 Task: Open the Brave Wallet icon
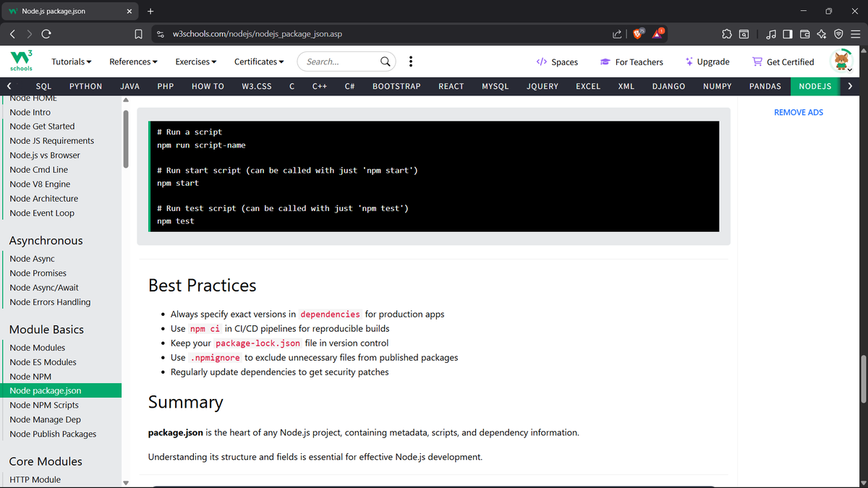point(804,34)
